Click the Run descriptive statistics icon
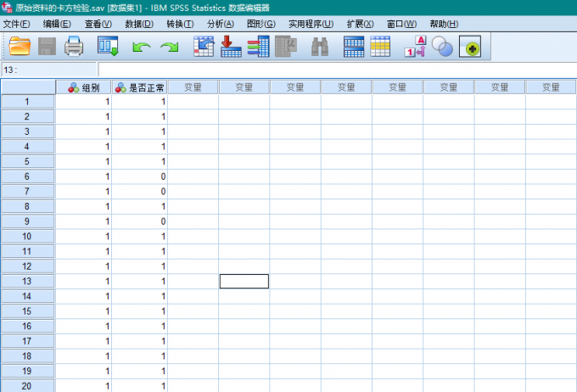577x392 pixels. point(286,47)
